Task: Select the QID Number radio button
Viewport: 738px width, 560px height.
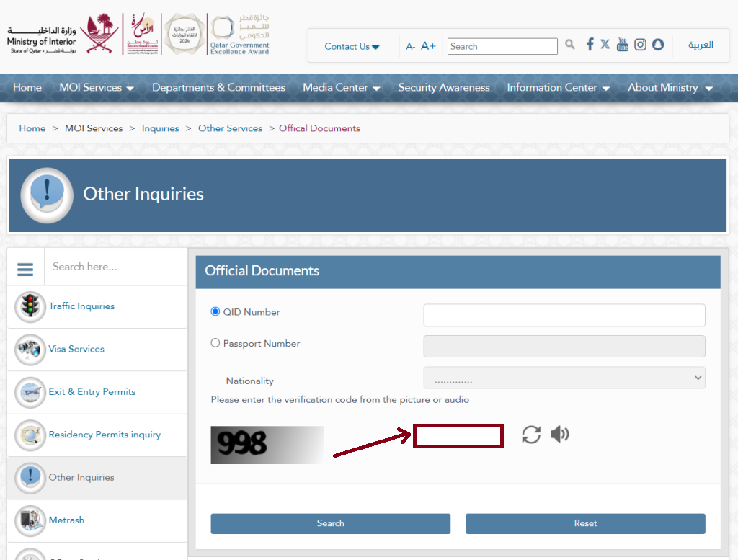Action: tap(215, 311)
